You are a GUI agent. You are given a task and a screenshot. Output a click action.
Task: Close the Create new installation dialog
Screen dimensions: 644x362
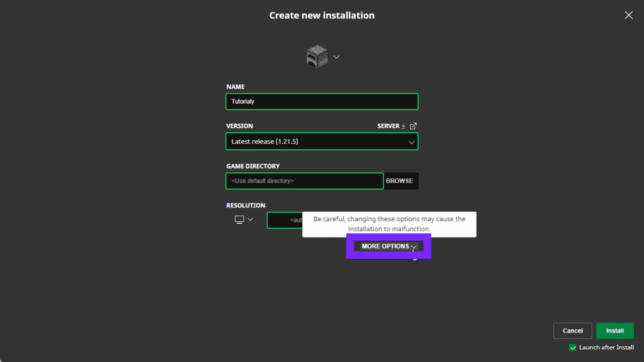[x=629, y=15]
